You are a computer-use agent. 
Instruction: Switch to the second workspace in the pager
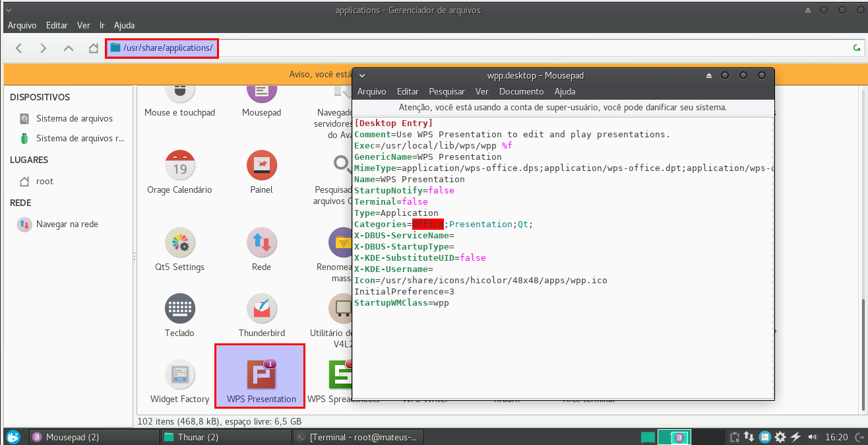click(x=674, y=437)
